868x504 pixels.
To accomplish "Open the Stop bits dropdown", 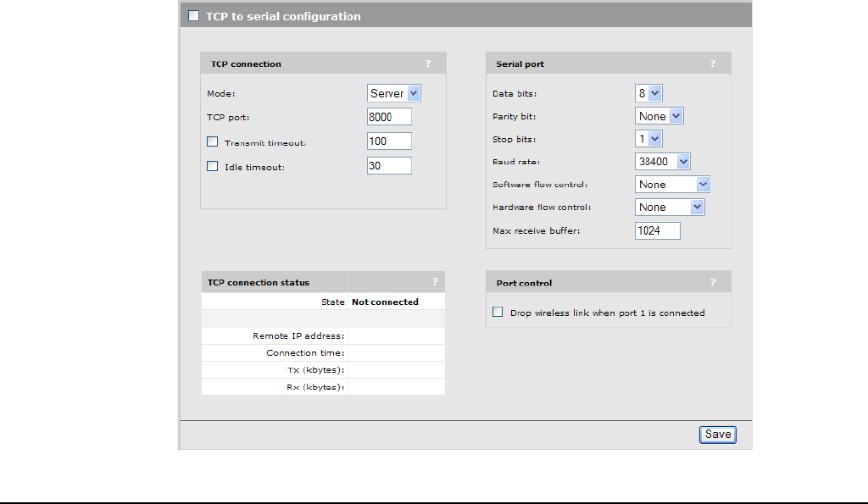I will pos(648,139).
